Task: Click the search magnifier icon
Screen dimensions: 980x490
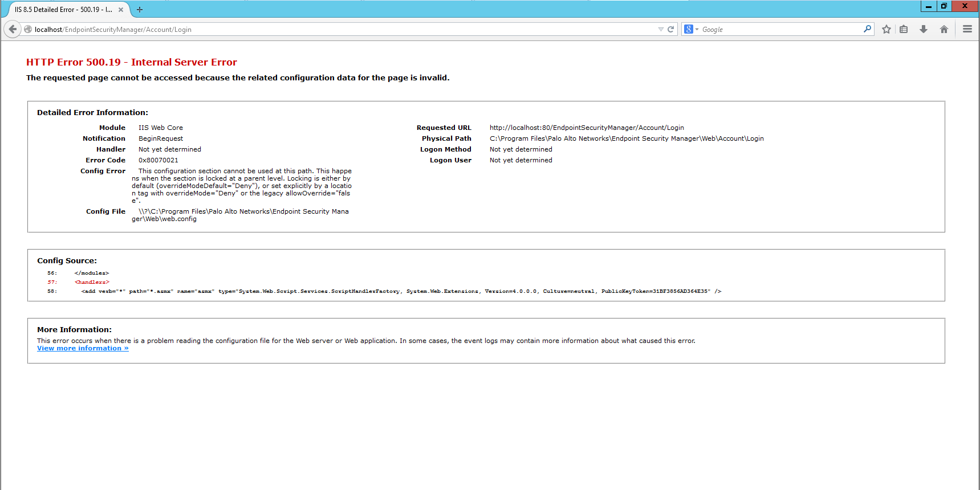Action: pos(867,28)
